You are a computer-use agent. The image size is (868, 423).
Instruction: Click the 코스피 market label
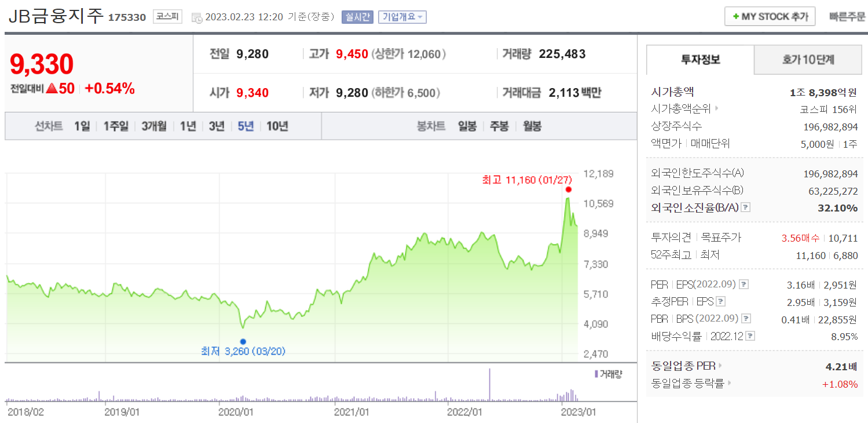[x=168, y=17]
